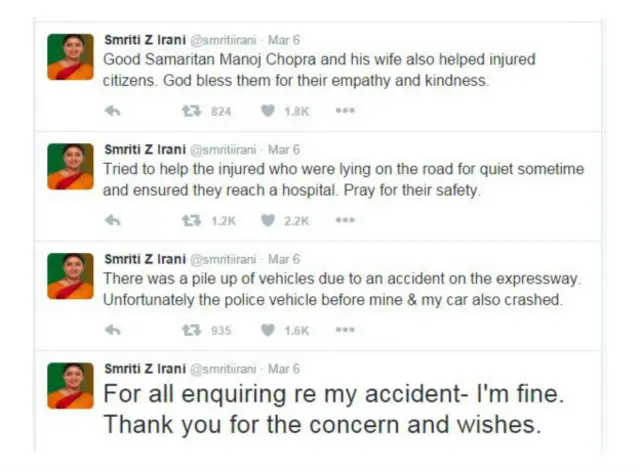The width and height of the screenshot is (640, 471).
Task: Open more options on the 'Tried to help' tweet
Action: coord(345,220)
